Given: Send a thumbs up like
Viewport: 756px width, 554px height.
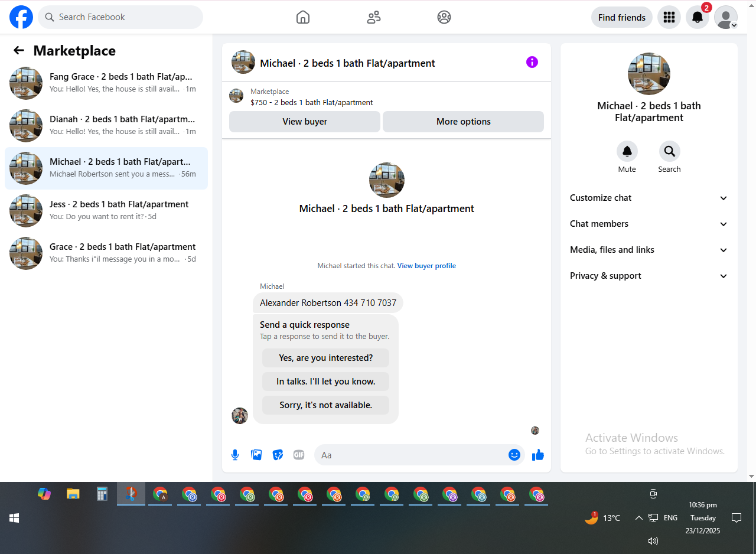Looking at the screenshot, I should click(x=538, y=455).
